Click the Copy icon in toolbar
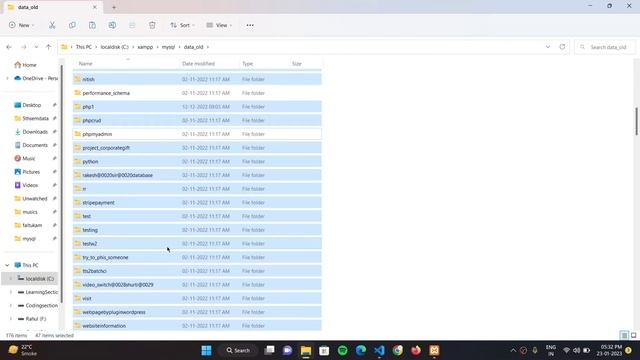 click(72, 25)
